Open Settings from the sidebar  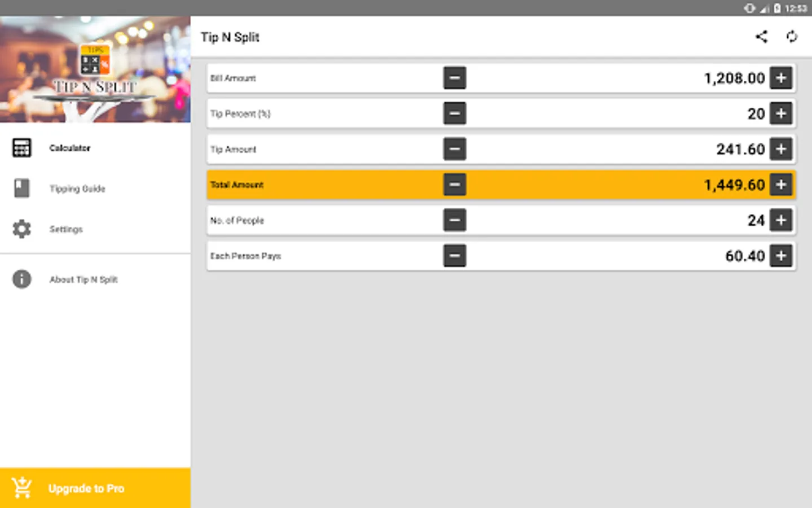click(95, 229)
